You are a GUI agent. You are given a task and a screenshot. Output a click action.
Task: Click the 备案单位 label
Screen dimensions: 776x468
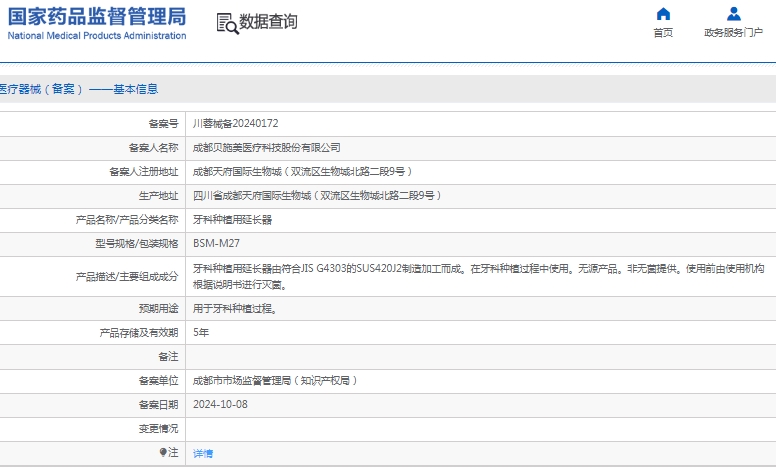(158, 380)
